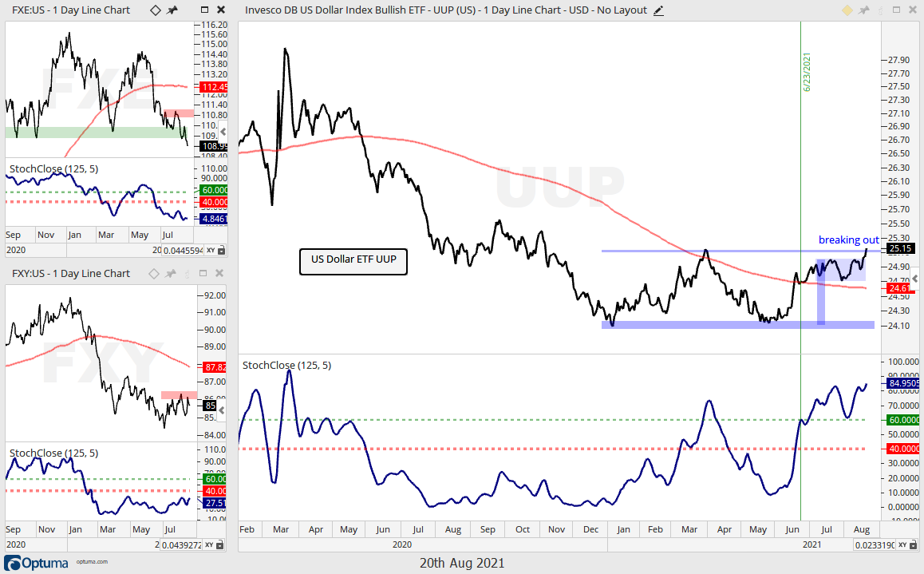Expand the side arrow on UUP price scale
The width and height of the screenshot is (924, 574).
(915, 279)
